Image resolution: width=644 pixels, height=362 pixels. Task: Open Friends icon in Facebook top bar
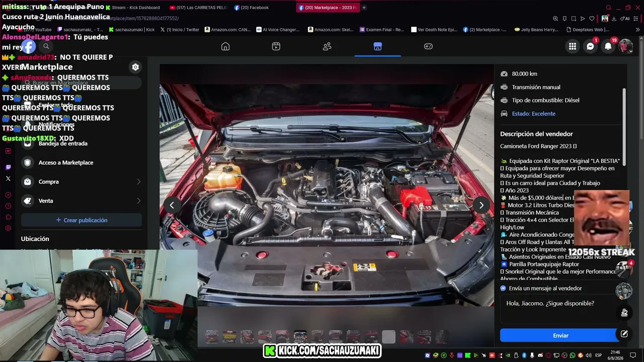(x=327, y=46)
